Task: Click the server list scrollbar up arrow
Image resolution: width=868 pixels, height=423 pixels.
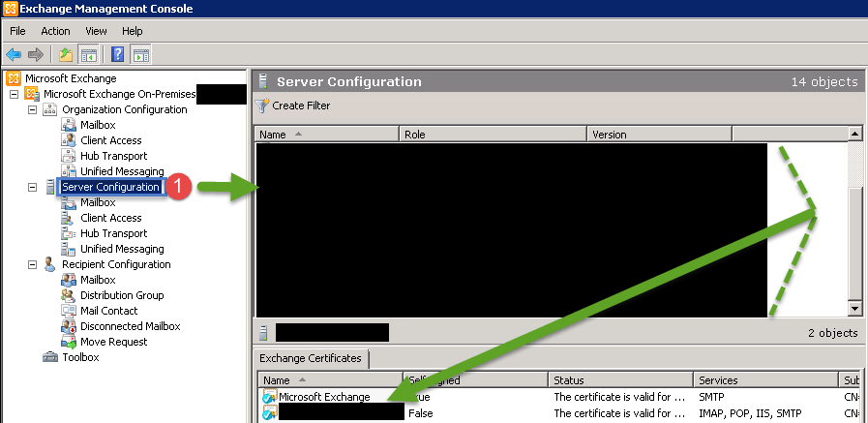Action: [855, 134]
